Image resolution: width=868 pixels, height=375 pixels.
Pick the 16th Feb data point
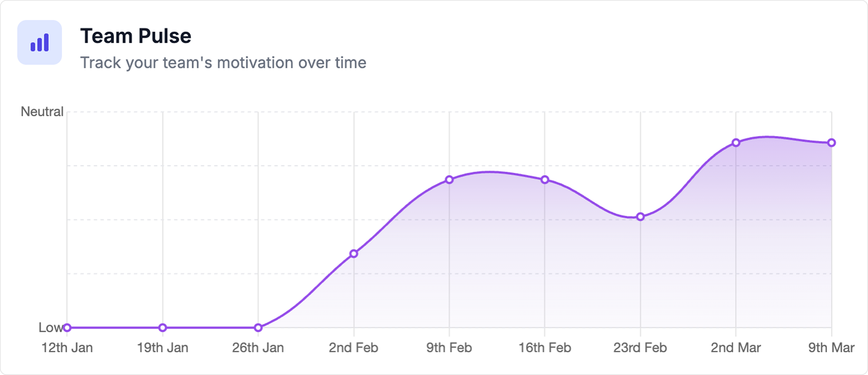click(545, 180)
